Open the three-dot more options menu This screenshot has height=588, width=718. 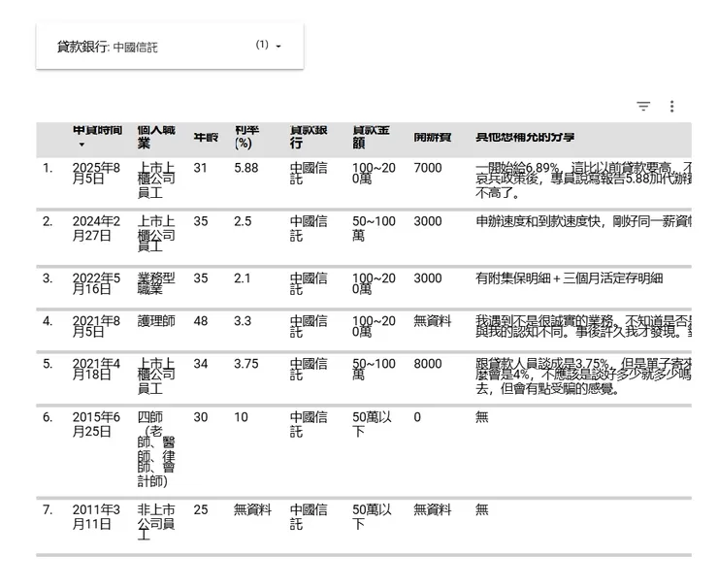click(x=671, y=106)
